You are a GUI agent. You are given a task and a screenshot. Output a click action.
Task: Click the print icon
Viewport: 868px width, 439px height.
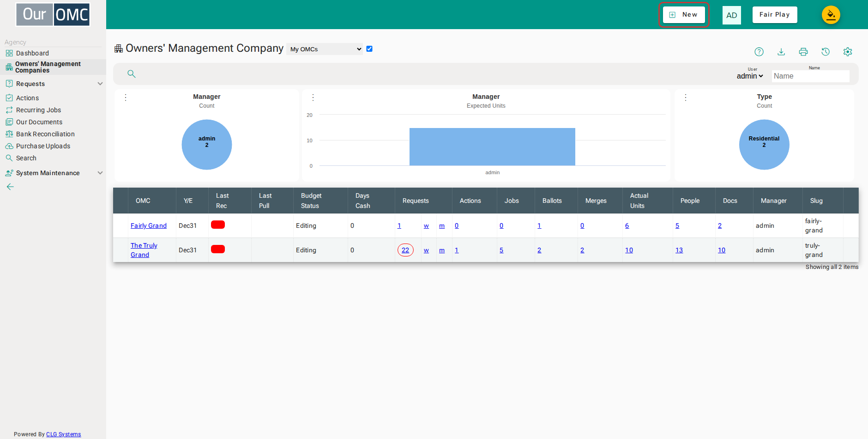point(803,52)
